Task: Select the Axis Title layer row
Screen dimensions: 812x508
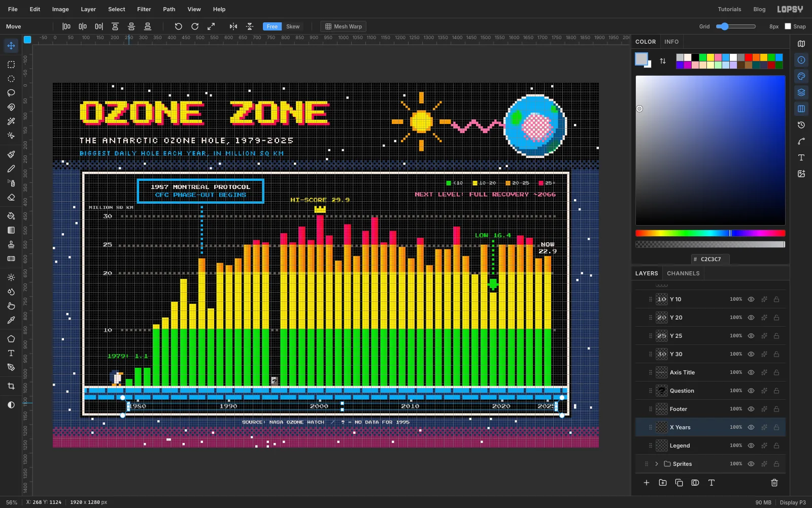Action: point(710,372)
